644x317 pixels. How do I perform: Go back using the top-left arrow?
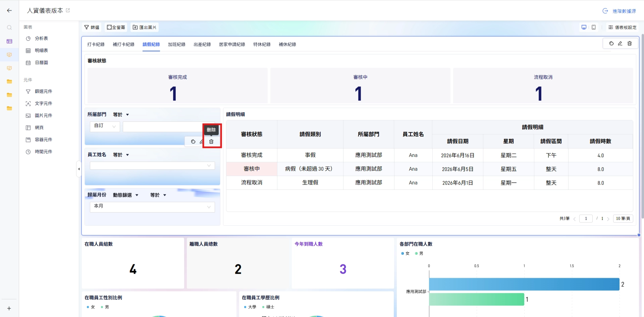click(9, 10)
